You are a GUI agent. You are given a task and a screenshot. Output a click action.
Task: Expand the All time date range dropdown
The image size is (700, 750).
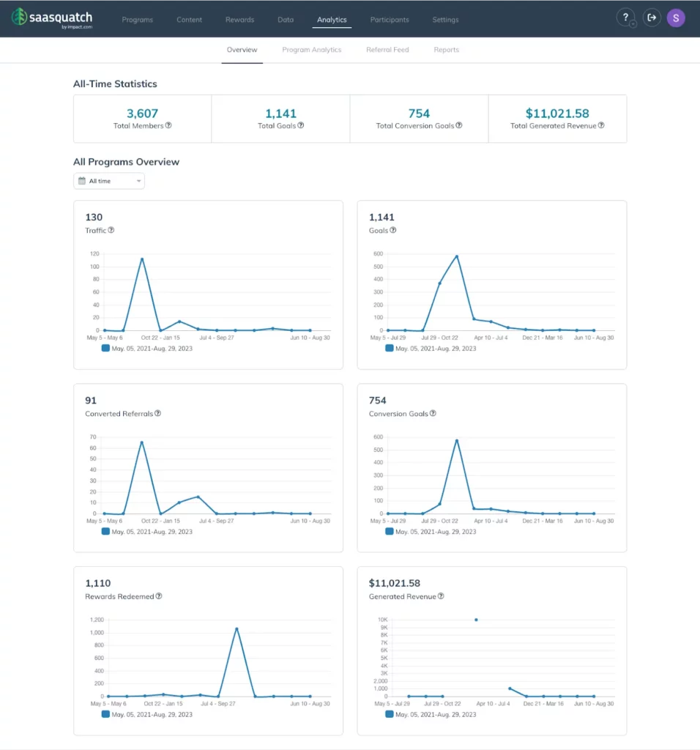point(109,181)
